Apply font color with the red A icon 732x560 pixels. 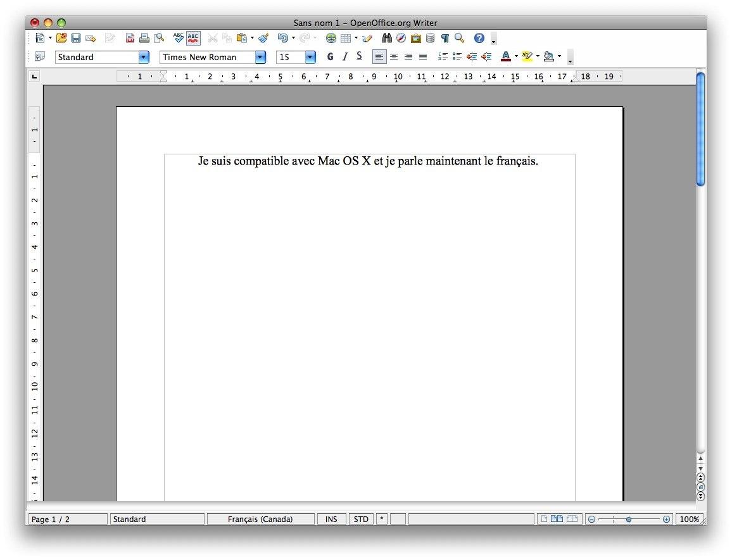click(x=505, y=57)
